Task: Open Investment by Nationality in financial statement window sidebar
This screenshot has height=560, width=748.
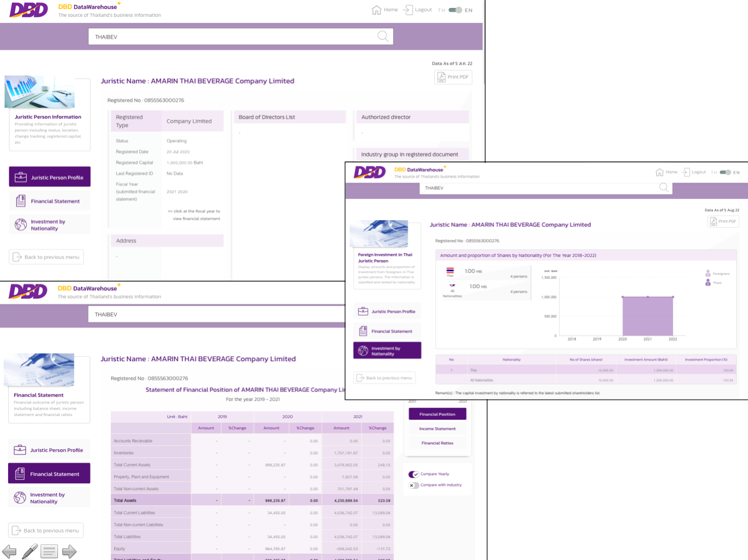Action: [x=49, y=498]
